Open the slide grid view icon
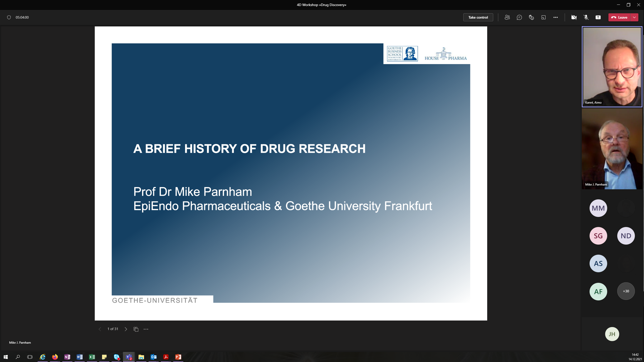The height and width of the screenshot is (362, 644). coord(136,329)
